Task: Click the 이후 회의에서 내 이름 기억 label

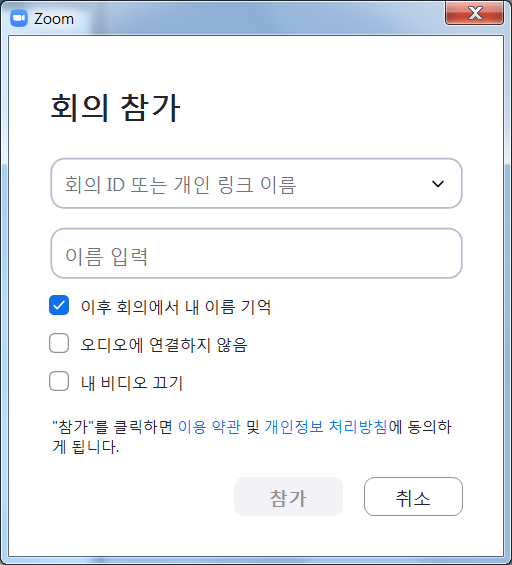Action: [x=176, y=307]
